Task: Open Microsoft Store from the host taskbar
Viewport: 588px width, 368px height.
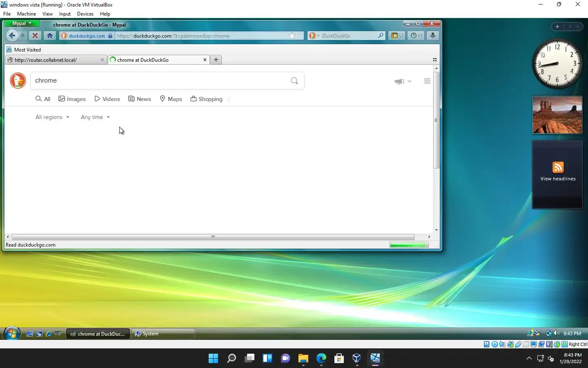Action: 339,359
